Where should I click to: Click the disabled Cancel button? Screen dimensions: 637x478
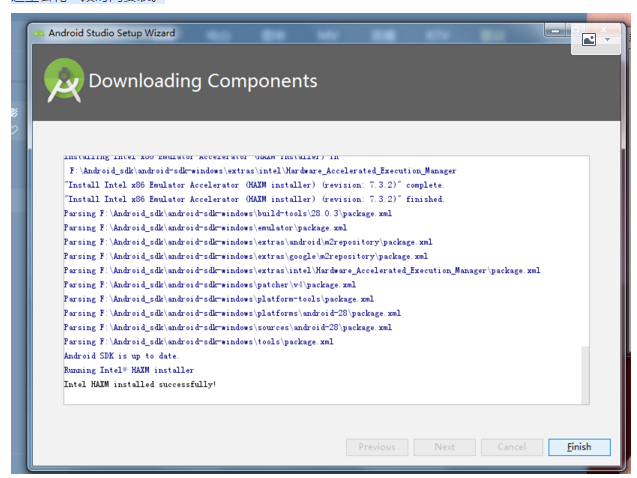pos(511,447)
